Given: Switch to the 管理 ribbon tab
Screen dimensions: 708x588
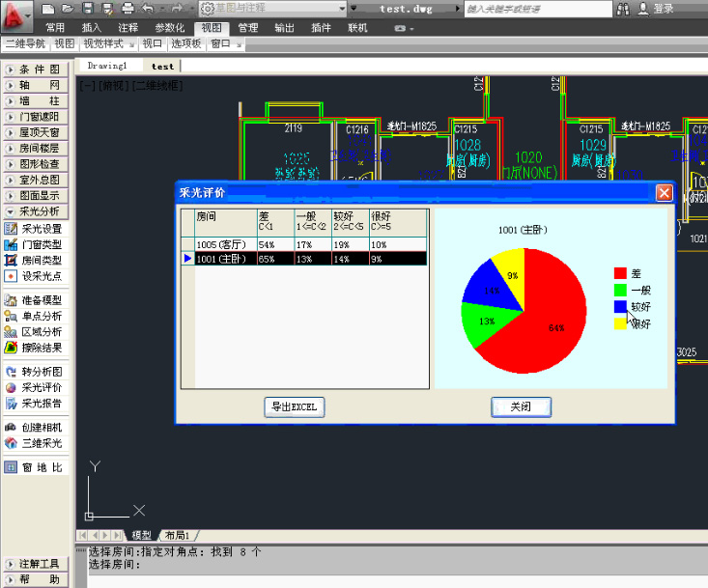Looking at the screenshot, I should point(248,28).
